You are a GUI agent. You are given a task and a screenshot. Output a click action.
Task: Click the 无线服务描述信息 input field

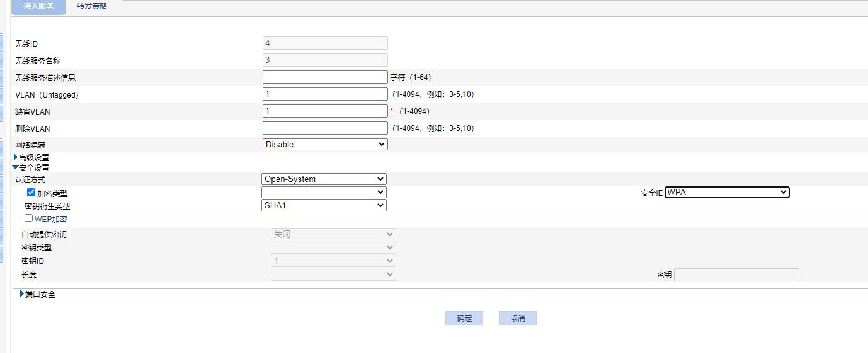(x=325, y=77)
